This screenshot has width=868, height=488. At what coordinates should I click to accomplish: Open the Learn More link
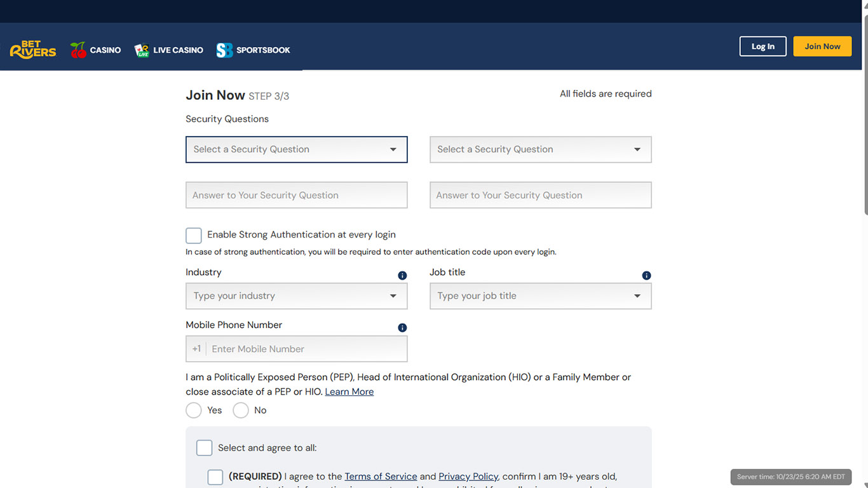[x=349, y=392]
